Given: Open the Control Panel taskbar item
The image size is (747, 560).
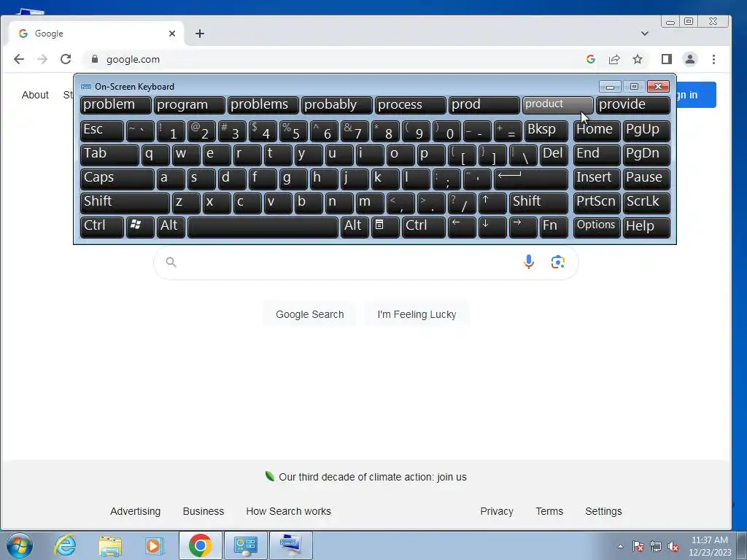Looking at the screenshot, I should pos(245,545).
